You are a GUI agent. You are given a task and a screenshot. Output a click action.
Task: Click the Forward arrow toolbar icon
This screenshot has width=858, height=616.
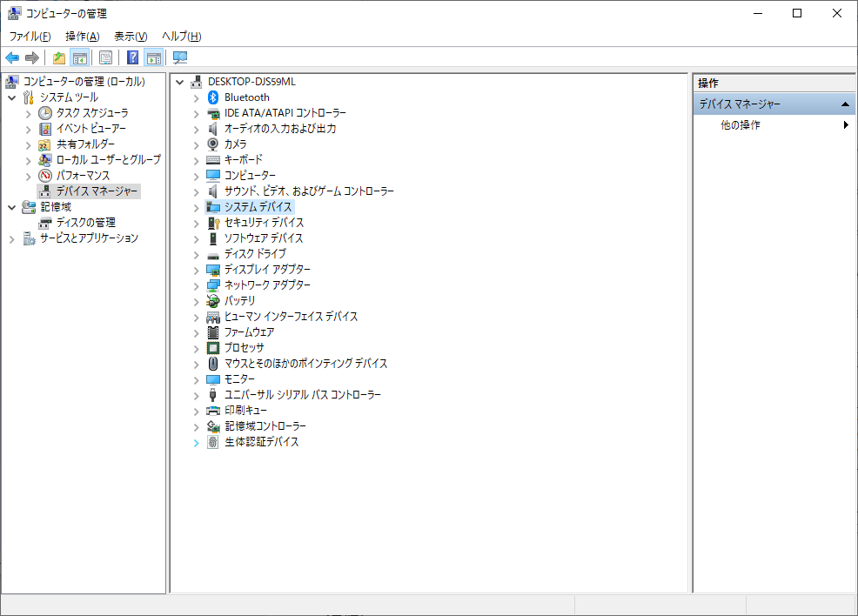32,57
